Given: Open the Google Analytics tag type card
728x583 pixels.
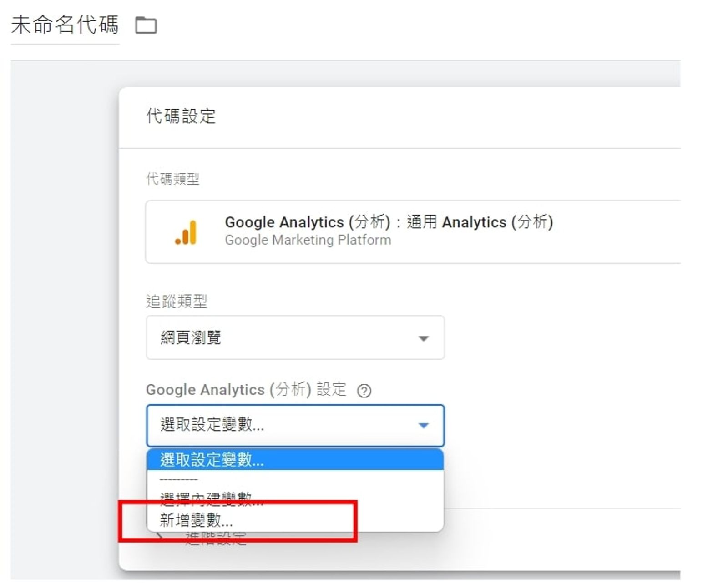Looking at the screenshot, I should [413, 232].
